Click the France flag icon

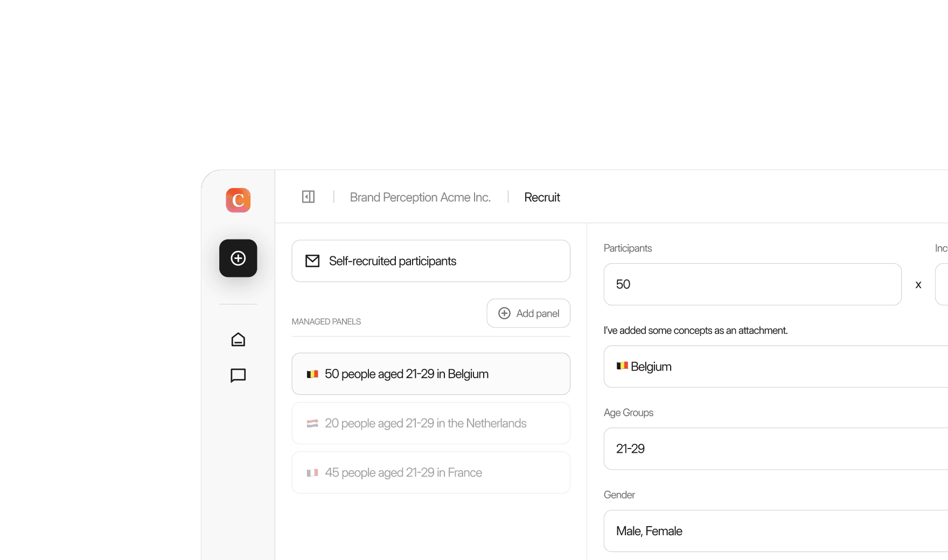pyautogui.click(x=312, y=473)
